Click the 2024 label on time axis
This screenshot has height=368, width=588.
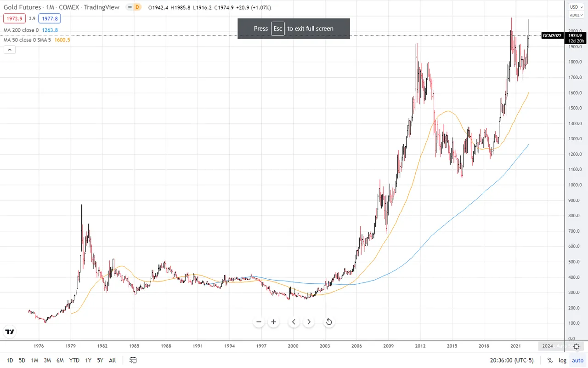[x=547, y=345]
